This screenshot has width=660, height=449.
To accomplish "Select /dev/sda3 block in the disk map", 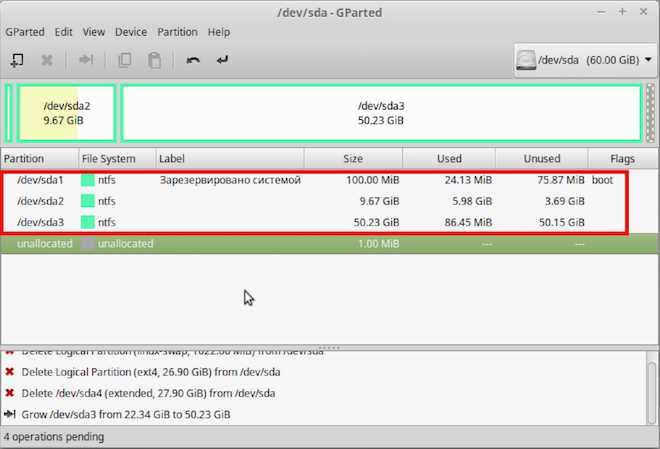I will point(381,113).
